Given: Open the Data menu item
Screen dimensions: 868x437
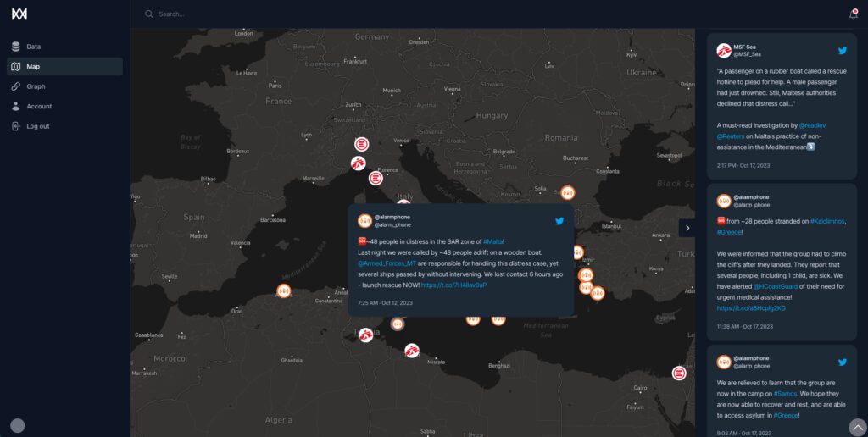Looking at the screenshot, I should click(x=33, y=47).
